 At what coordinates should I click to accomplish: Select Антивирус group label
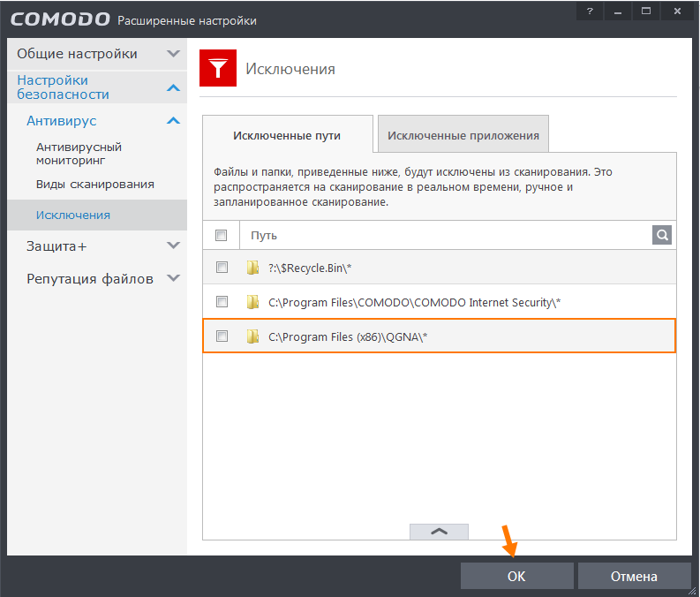coord(62,121)
